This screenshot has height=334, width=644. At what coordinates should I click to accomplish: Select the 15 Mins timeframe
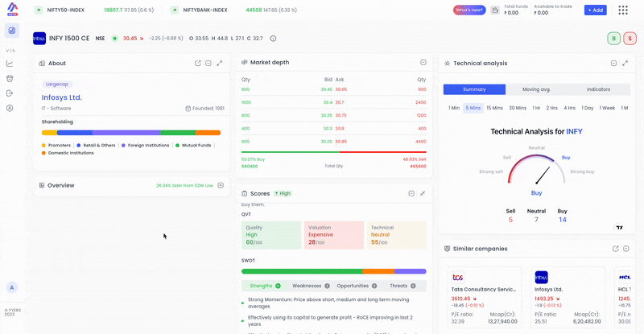[494, 108]
